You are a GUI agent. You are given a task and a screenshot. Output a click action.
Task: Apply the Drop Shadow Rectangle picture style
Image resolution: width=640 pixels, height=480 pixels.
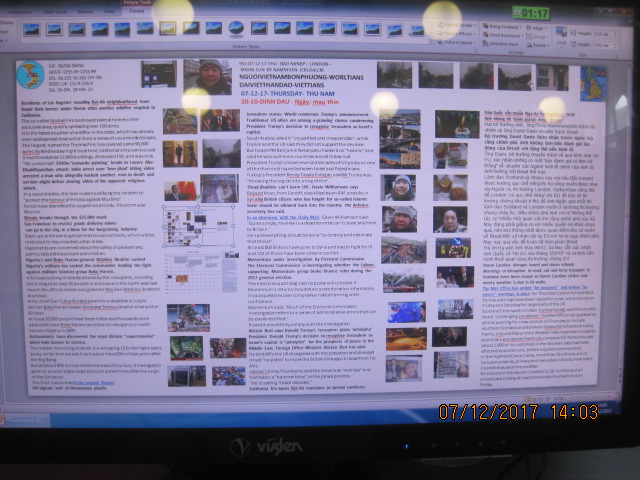tap(100, 29)
